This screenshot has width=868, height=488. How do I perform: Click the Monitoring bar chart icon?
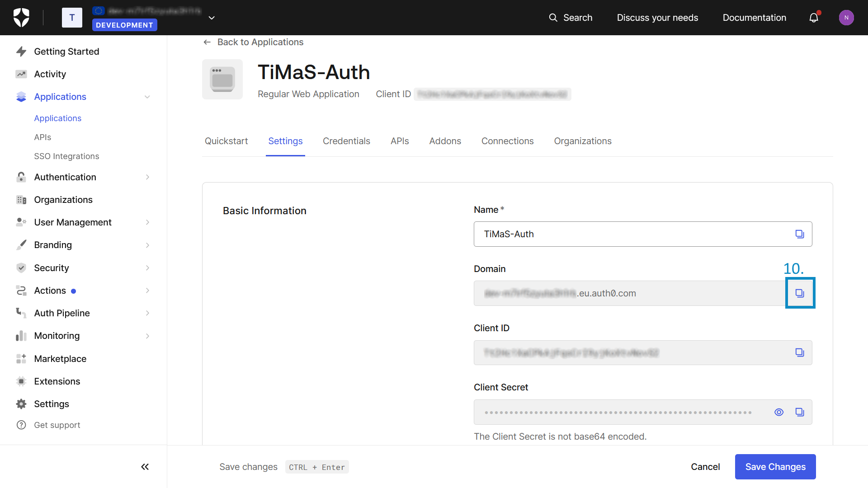tap(21, 336)
